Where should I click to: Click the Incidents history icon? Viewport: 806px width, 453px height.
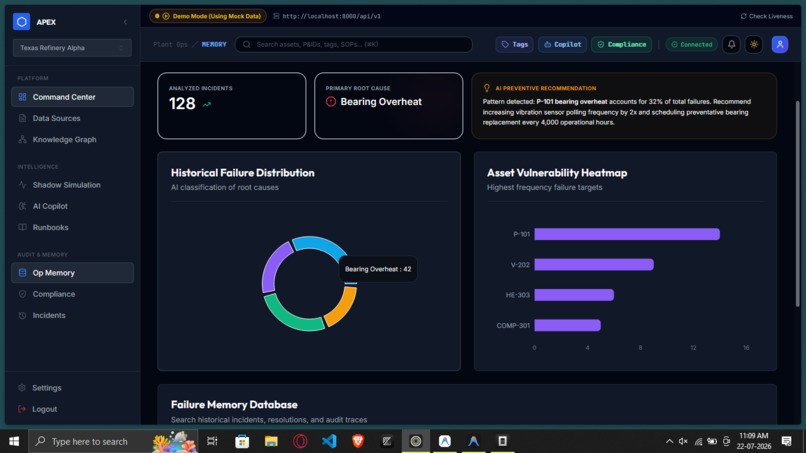[23, 315]
